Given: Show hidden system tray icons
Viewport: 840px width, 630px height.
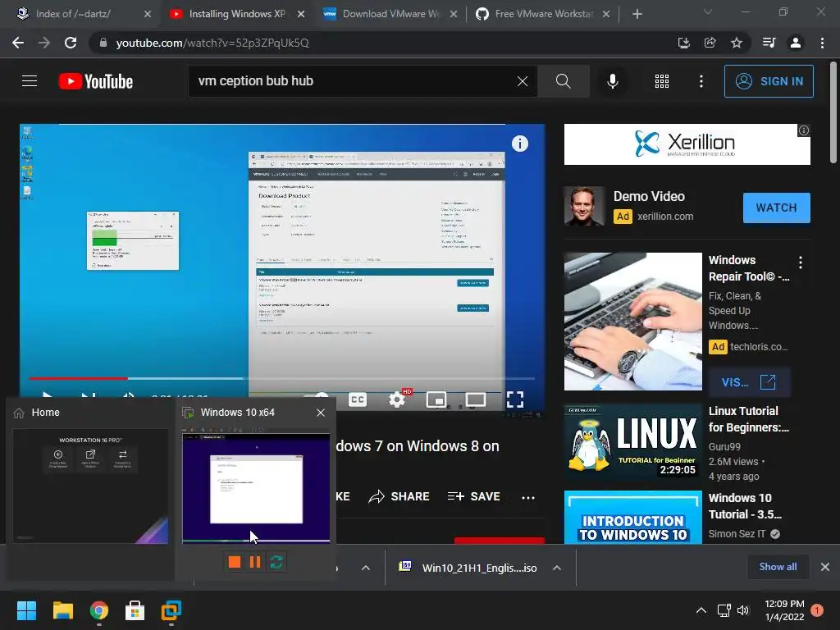Looking at the screenshot, I should pos(701,610).
